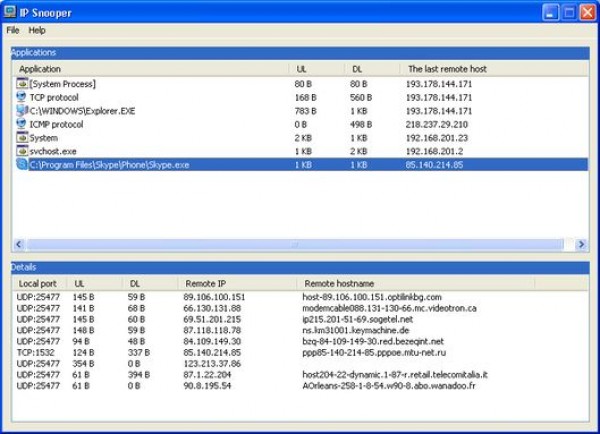The width and height of the screenshot is (600, 434).
Task: Click the horizontal scrollbar left arrow
Action: (19, 244)
